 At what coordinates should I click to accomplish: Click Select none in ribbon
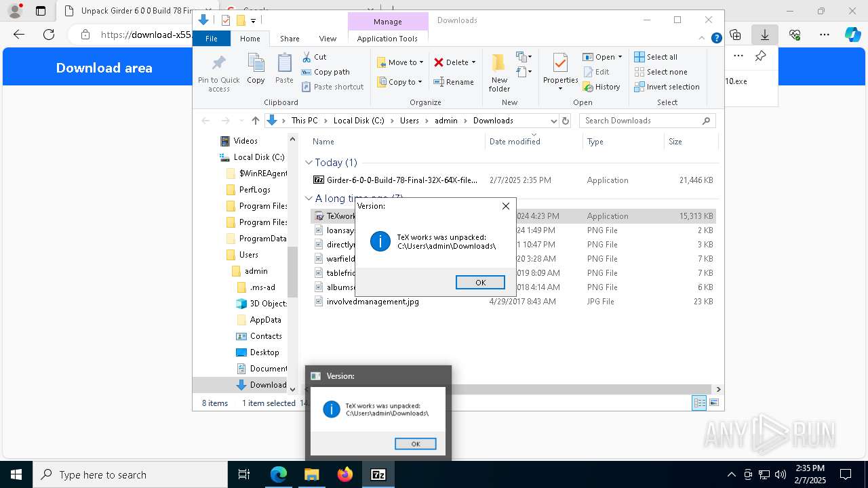click(x=660, y=72)
